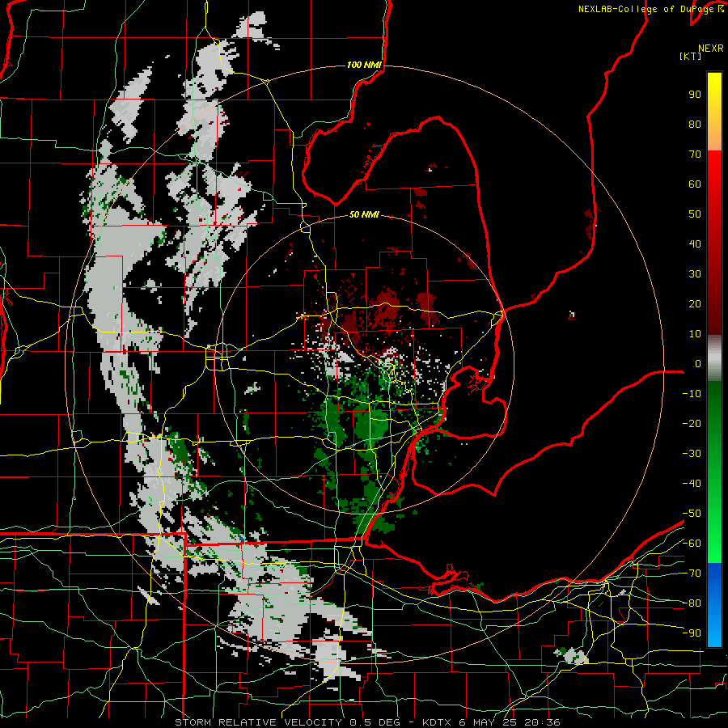The width and height of the screenshot is (728, 728).
Task: Click the -80 knot scale label
Action: pyautogui.click(x=692, y=603)
